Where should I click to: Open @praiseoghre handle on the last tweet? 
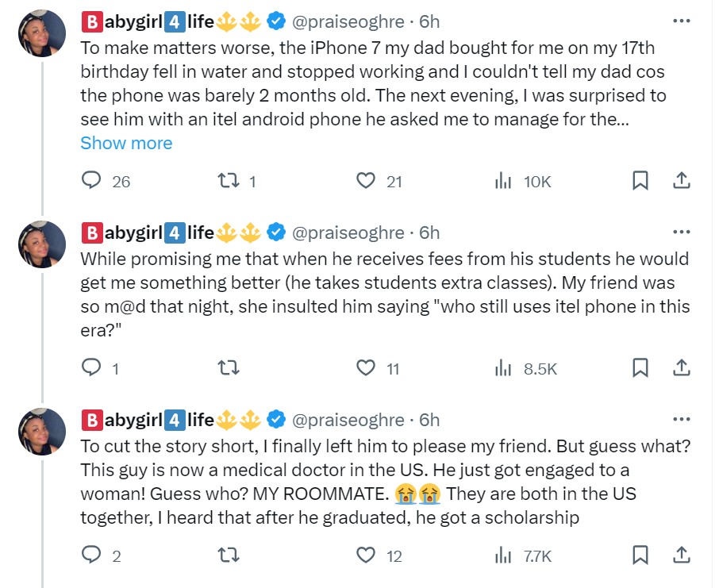348,420
